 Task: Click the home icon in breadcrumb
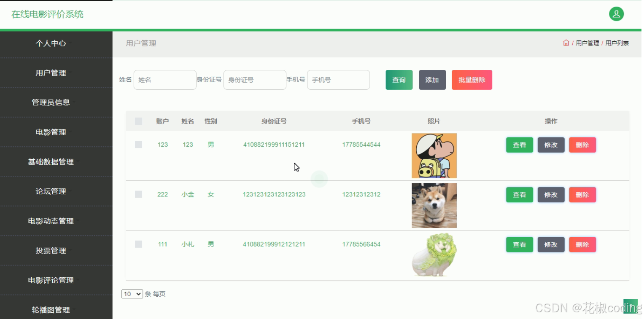coord(566,43)
